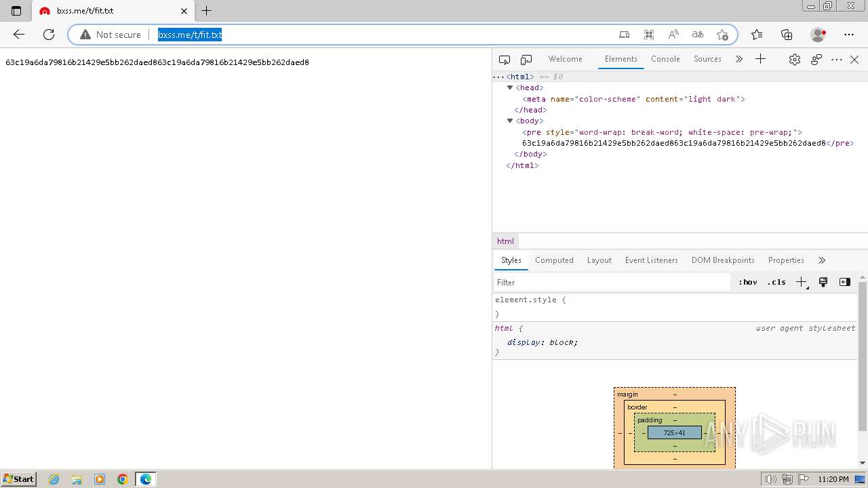
Task: Add a new DevTools tool tab
Action: [760, 60]
